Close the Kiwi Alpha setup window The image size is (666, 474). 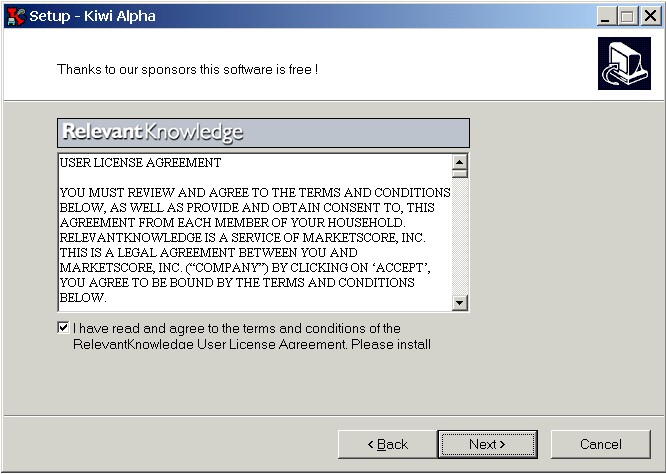tap(650, 16)
